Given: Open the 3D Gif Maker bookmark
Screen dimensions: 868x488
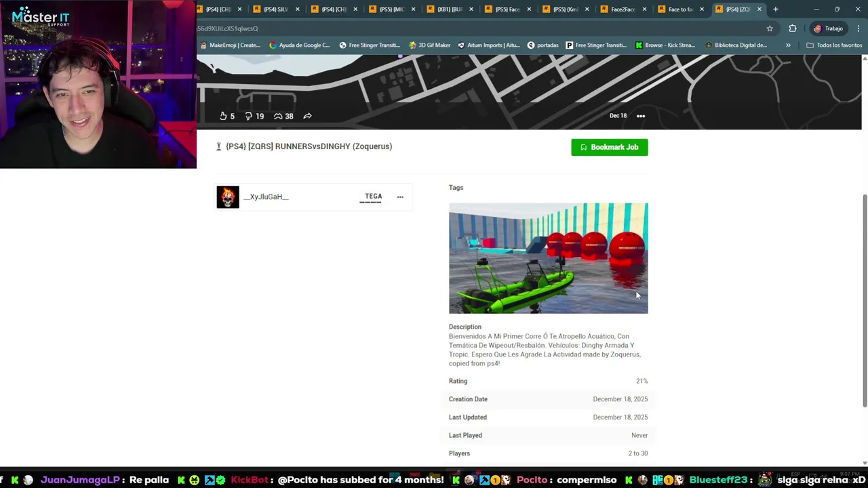Looking at the screenshot, I should [429, 45].
